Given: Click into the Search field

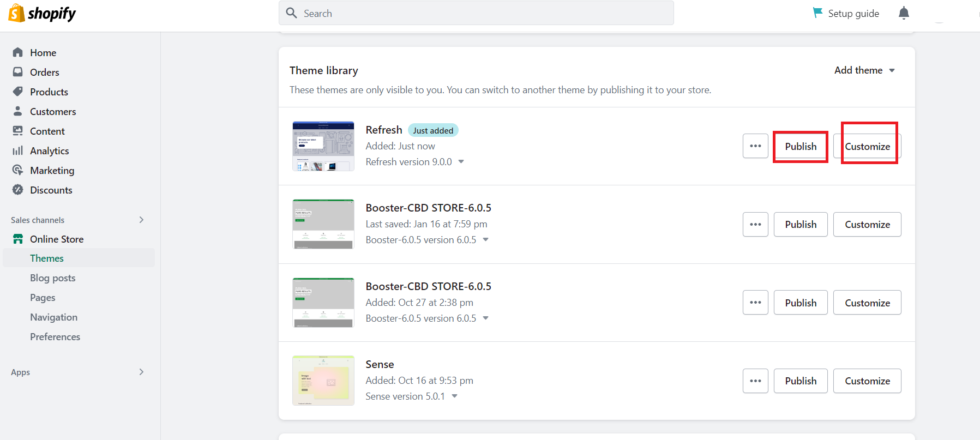Looking at the screenshot, I should 476,13.
